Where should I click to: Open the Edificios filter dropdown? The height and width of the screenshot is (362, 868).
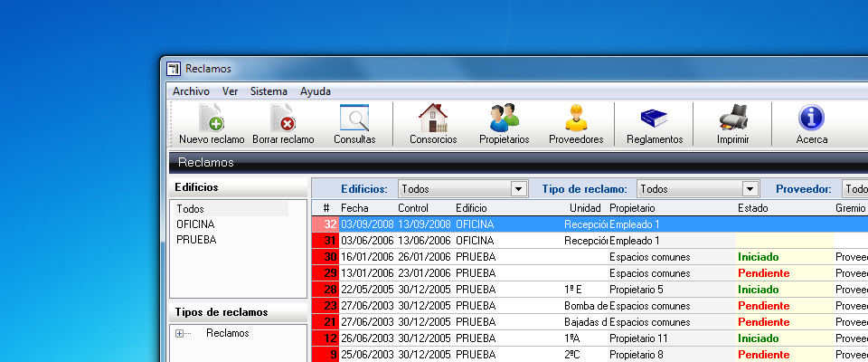(x=518, y=189)
